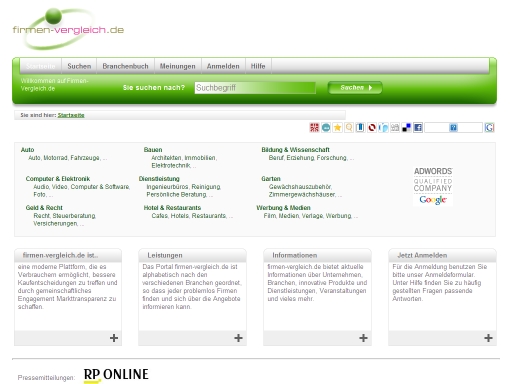Open the Garten category link
The width and height of the screenshot is (512, 384).
271,179
